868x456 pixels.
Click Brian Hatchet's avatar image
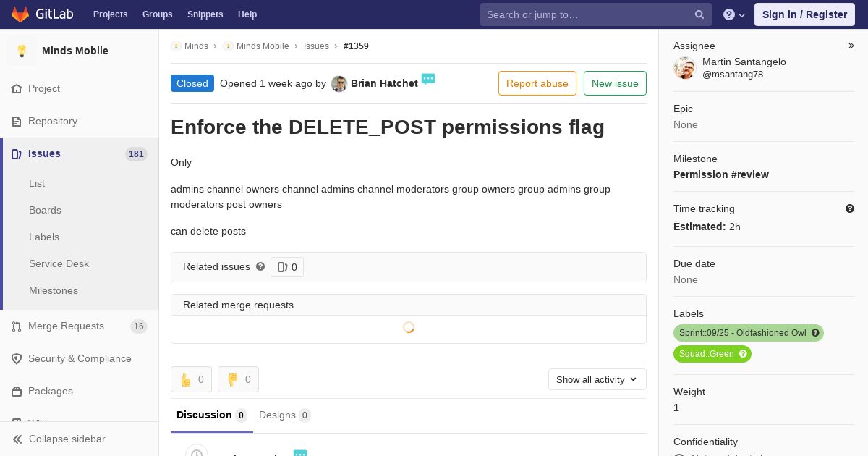coord(339,84)
